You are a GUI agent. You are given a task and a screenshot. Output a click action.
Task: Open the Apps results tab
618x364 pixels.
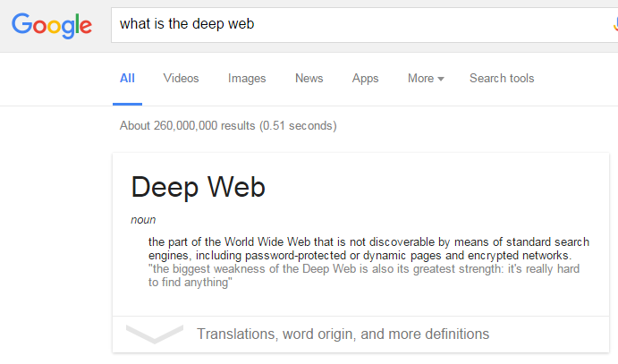tap(366, 79)
